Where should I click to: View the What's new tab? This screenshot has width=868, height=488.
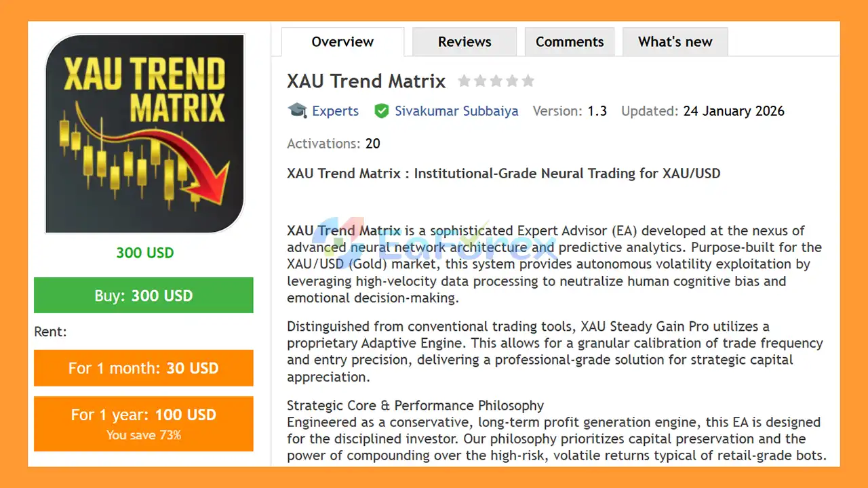675,41
